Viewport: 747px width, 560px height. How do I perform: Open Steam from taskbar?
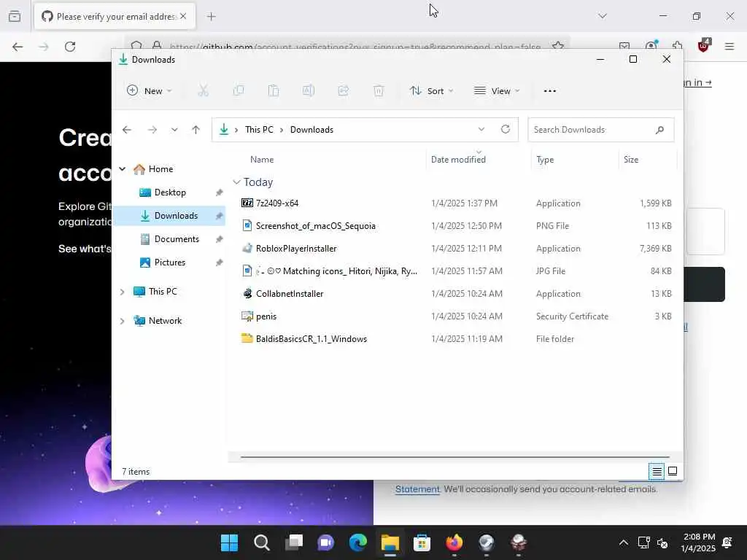tap(486, 542)
